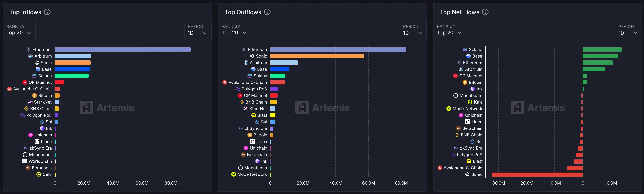Click the Sonic red bar in Top Net Flows
Image resolution: width=644 pixels, height=194 pixels.
coord(537,174)
